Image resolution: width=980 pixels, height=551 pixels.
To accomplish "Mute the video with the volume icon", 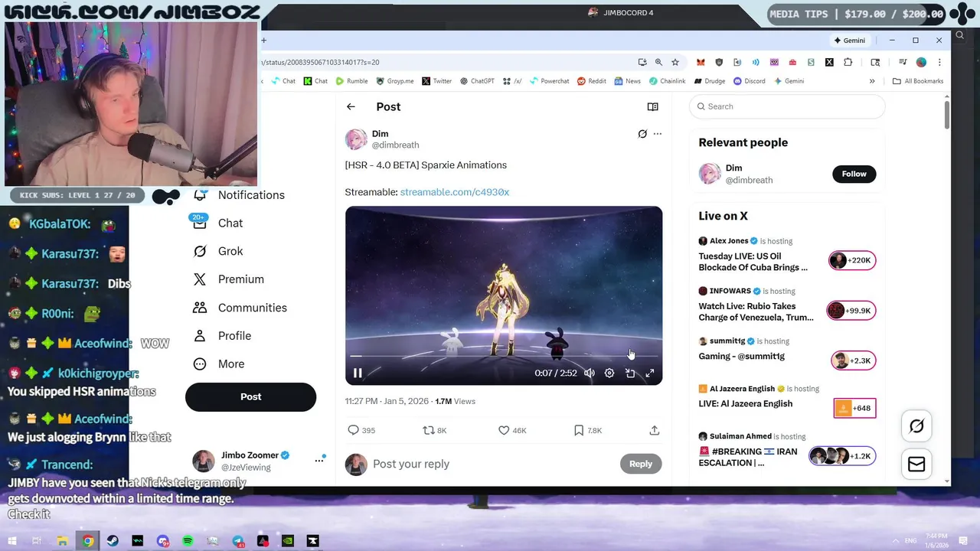I will 589,373.
